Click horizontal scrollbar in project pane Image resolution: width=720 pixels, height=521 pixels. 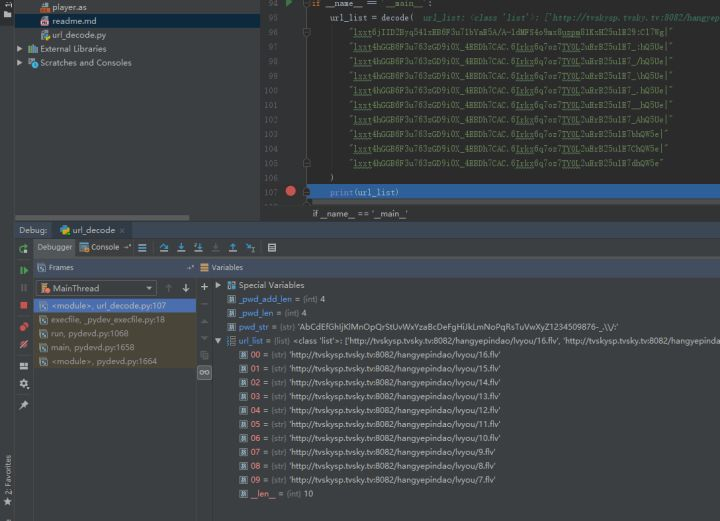(x=102, y=218)
